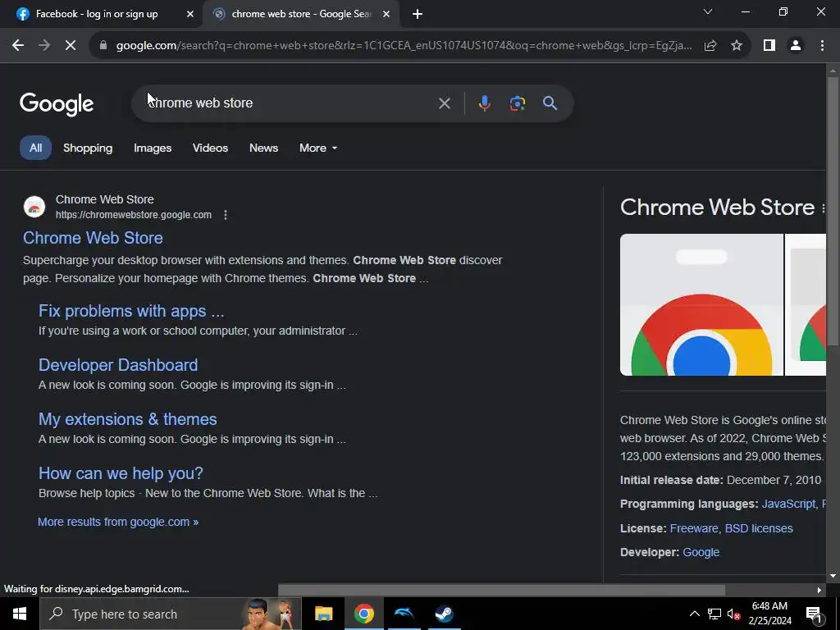Click the forward navigation arrow
The width and height of the screenshot is (840, 630).
click(x=44, y=46)
